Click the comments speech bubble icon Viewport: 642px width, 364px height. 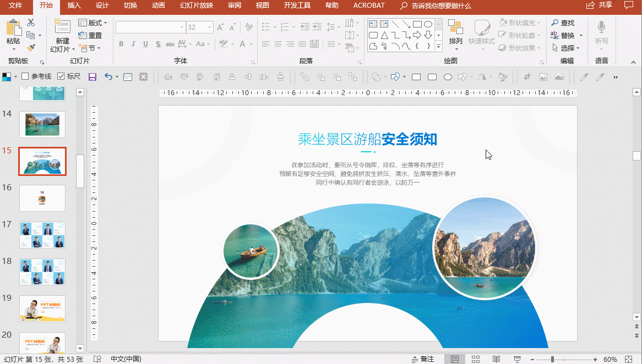coord(628,5)
